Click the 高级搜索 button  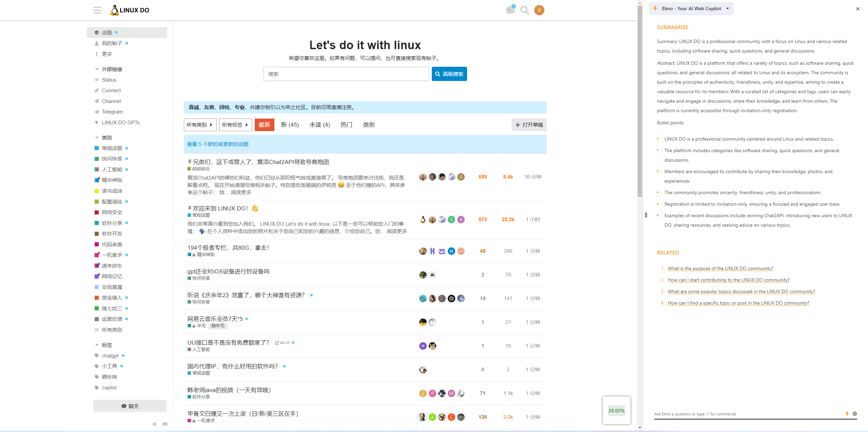(449, 74)
